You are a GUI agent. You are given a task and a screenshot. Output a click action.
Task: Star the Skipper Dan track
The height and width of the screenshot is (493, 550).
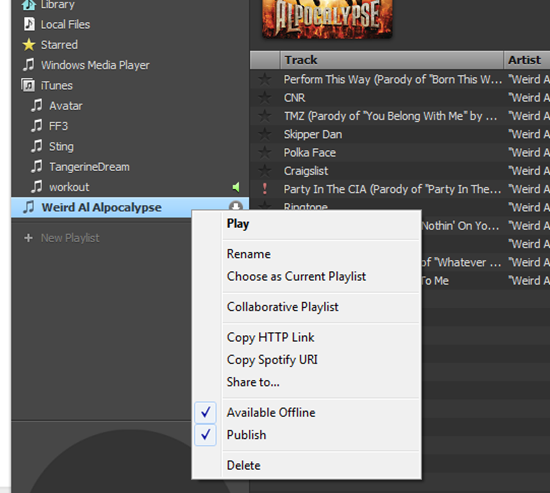click(x=265, y=134)
